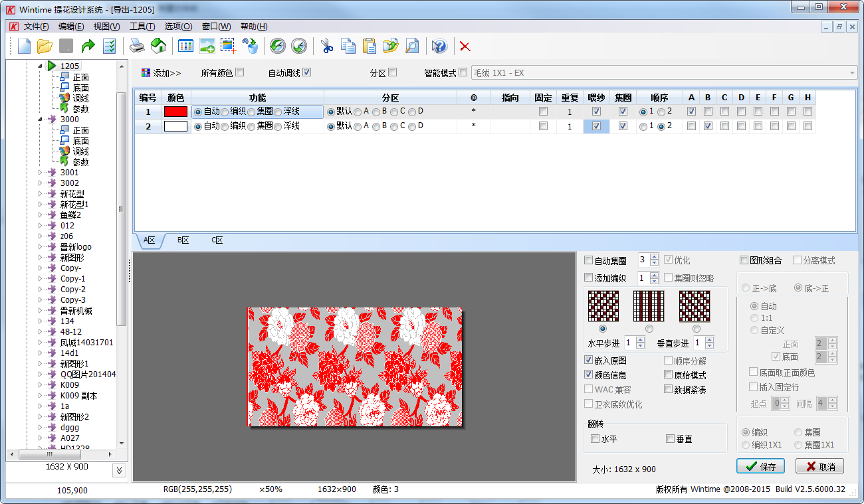Select the 集圈 radio near save button
The height and width of the screenshot is (504, 864).
(798, 432)
